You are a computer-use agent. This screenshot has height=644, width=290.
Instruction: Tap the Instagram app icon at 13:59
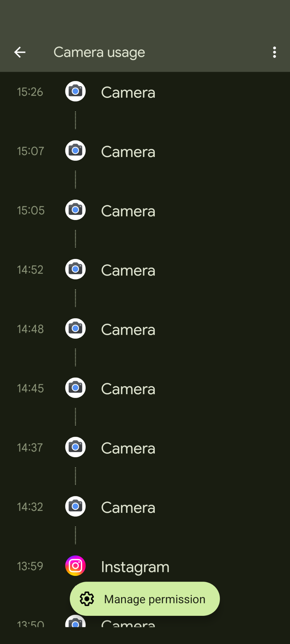[x=76, y=566]
